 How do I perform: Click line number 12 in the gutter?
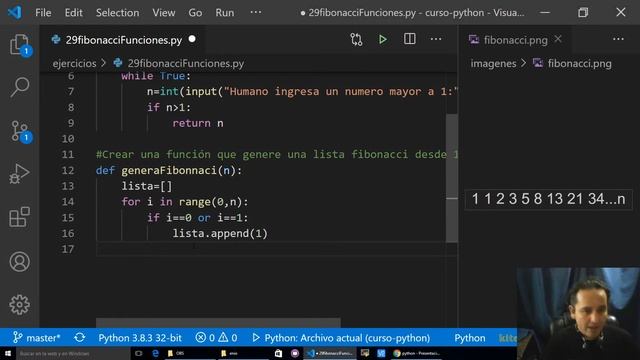coord(68,170)
